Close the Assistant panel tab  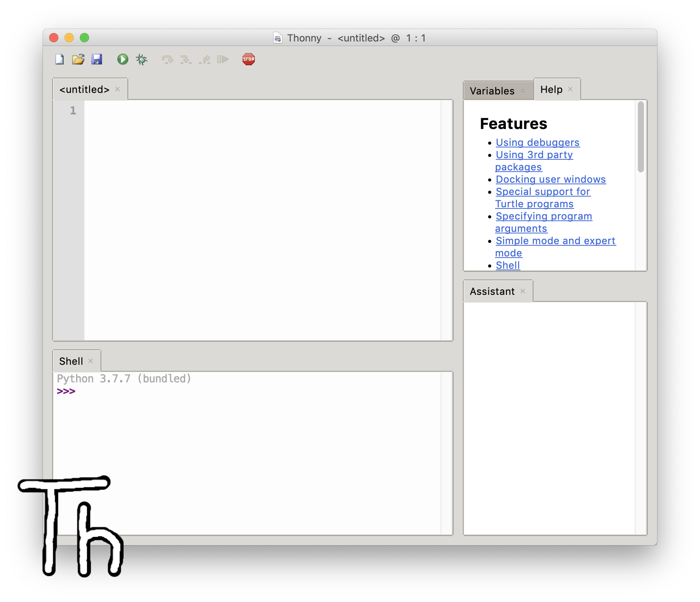(523, 291)
